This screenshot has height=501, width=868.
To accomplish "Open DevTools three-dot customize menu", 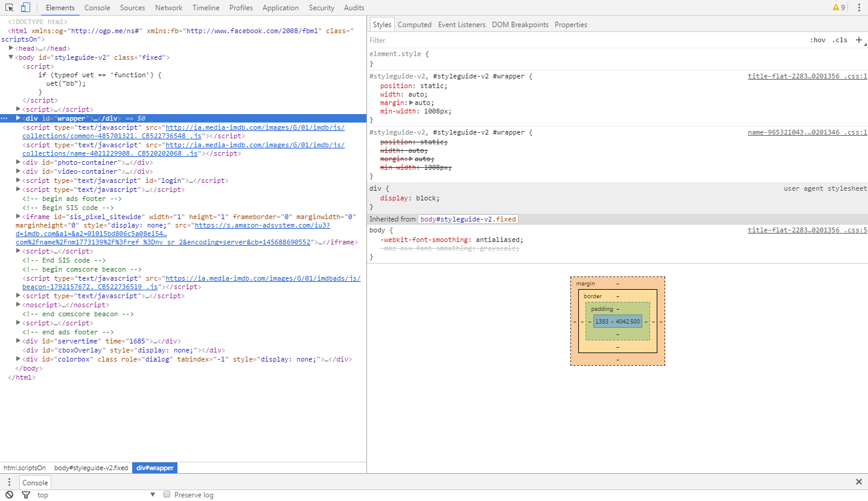I will pyautogui.click(x=859, y=8).
